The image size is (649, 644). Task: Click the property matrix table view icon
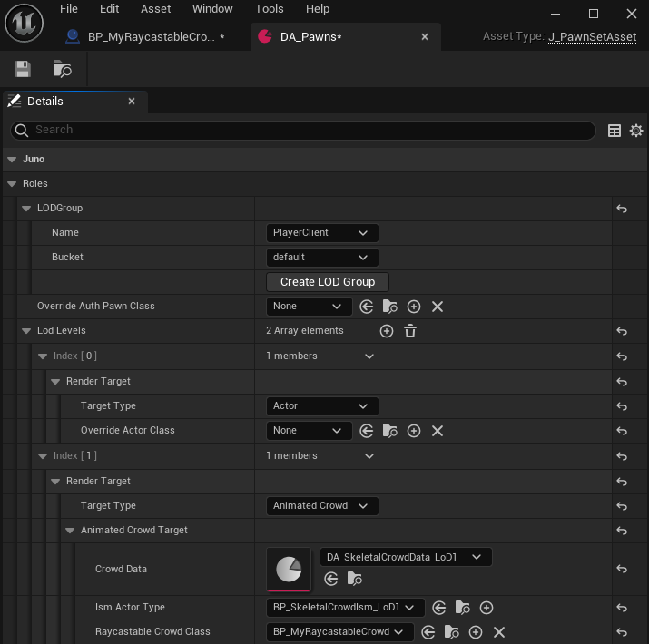click(615, 131)
